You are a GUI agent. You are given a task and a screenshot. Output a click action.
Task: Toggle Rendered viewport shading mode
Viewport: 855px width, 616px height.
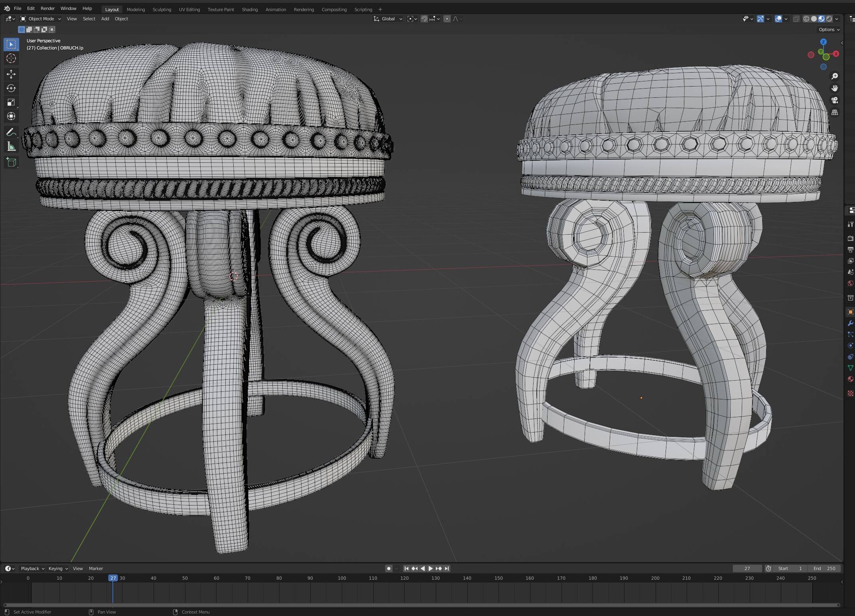[x=829, y=19]
